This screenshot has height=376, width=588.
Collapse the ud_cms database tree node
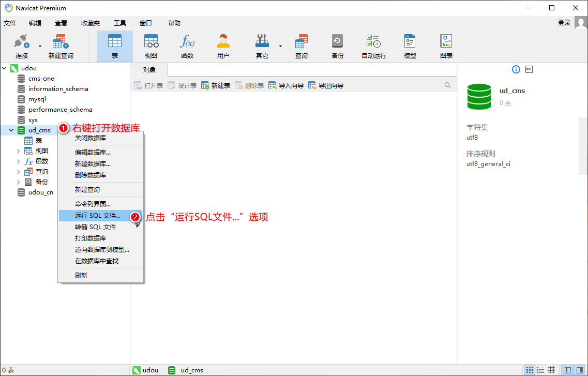tap(11, 130)
